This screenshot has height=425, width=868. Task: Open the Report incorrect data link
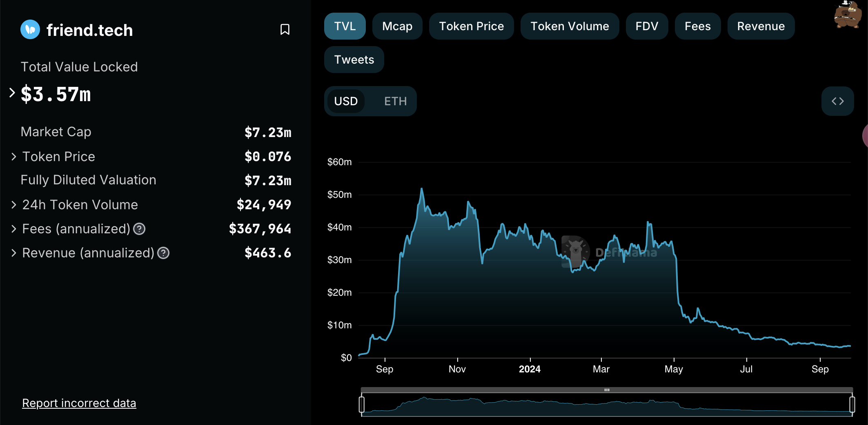(x=79, y=403)
